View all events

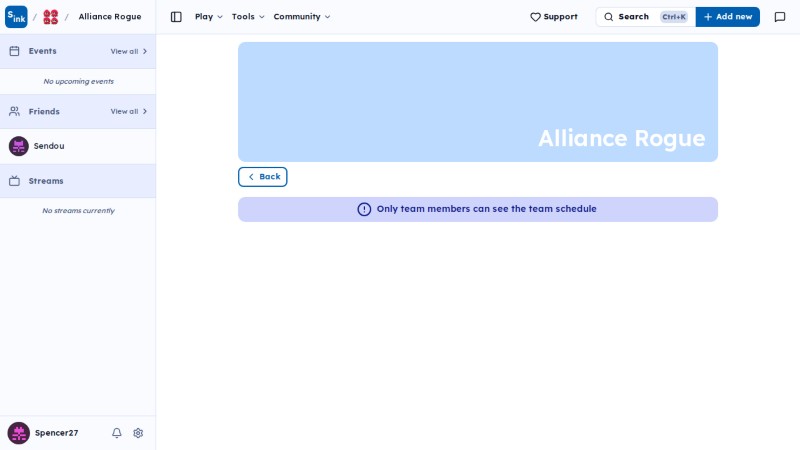129,51
